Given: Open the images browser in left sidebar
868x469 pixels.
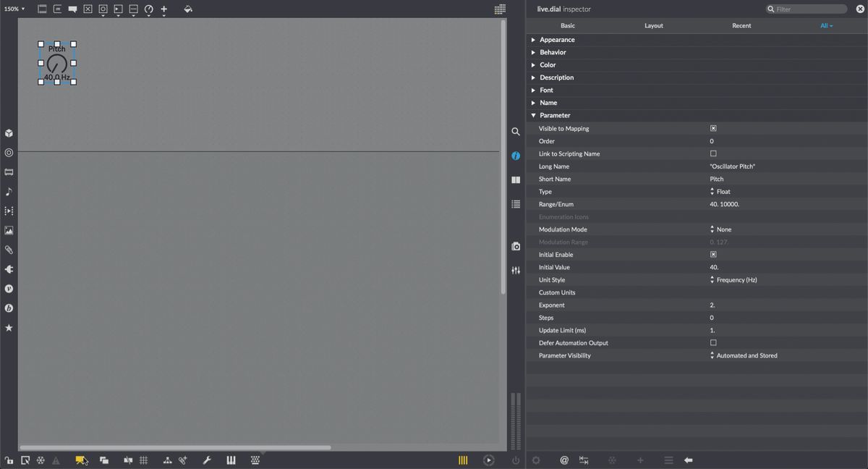Looking at the screenshot, I should (x=9, y=230).
